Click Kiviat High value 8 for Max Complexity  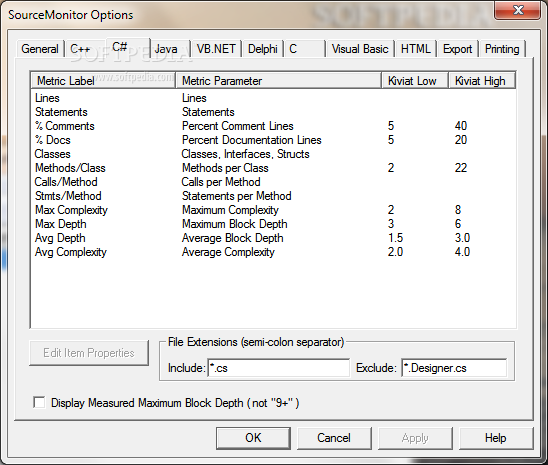point(458,210)
